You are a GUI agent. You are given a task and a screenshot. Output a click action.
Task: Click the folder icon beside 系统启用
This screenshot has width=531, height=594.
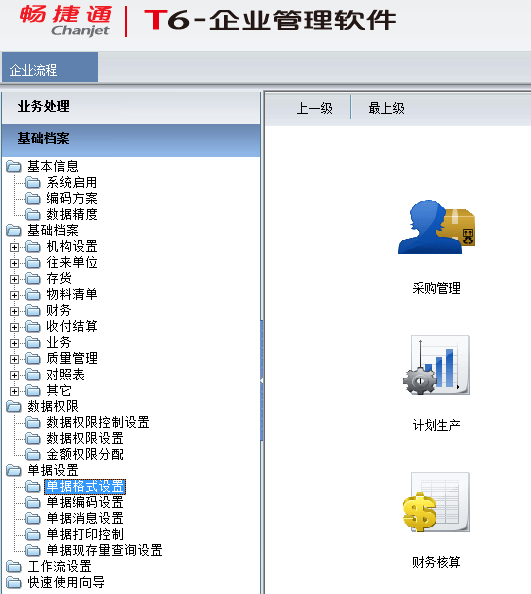coord(33,183)
